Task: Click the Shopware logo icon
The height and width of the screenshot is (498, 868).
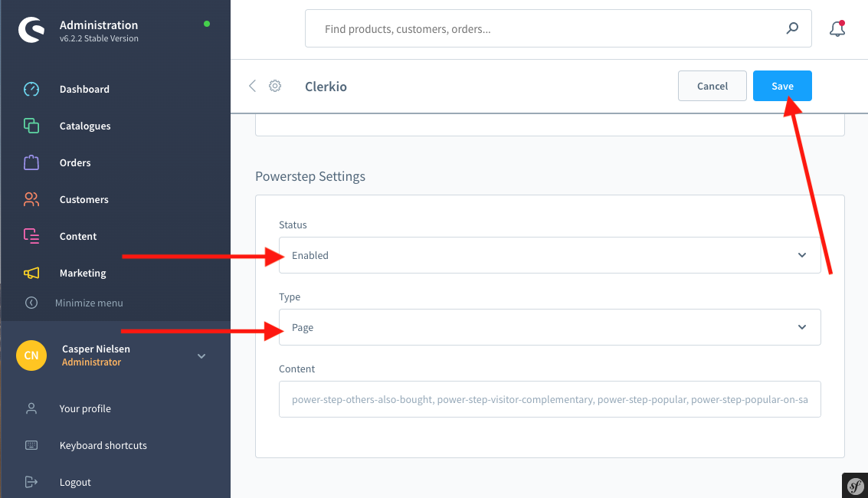Action: (x=31, y=30)
